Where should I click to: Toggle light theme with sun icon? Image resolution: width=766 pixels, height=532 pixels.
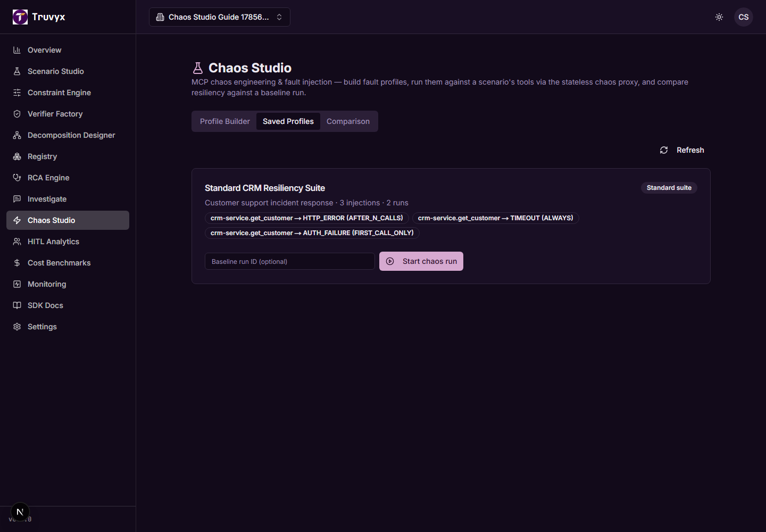(x=719, y=17)
